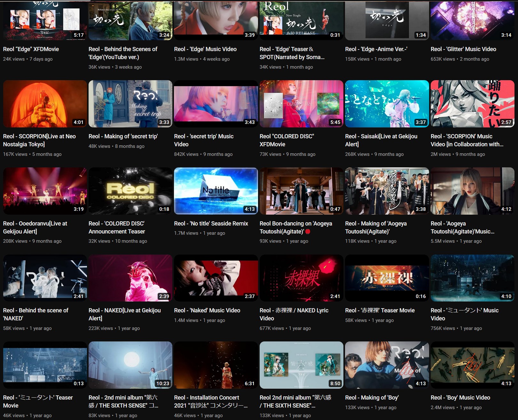
Task: Select the Making of 'secret trip' thumbnail
Action: [x=130, y=104]
